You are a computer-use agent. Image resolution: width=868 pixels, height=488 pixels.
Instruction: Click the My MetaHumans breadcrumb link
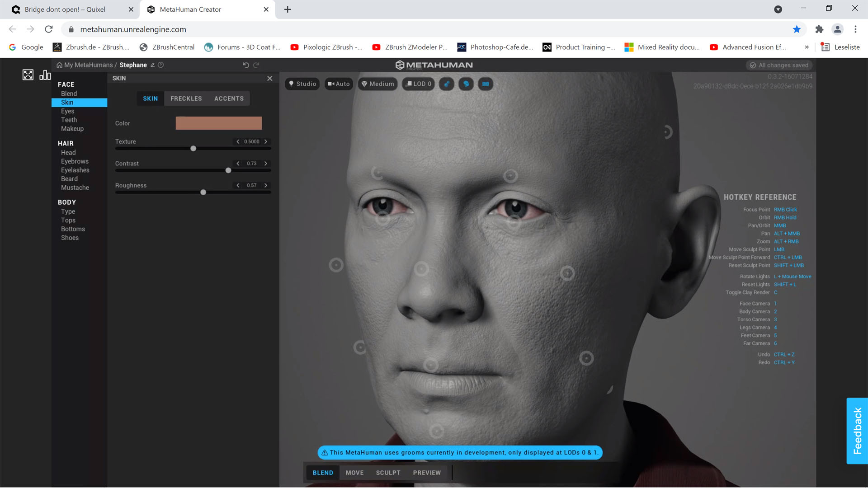[x=89, y=65]
